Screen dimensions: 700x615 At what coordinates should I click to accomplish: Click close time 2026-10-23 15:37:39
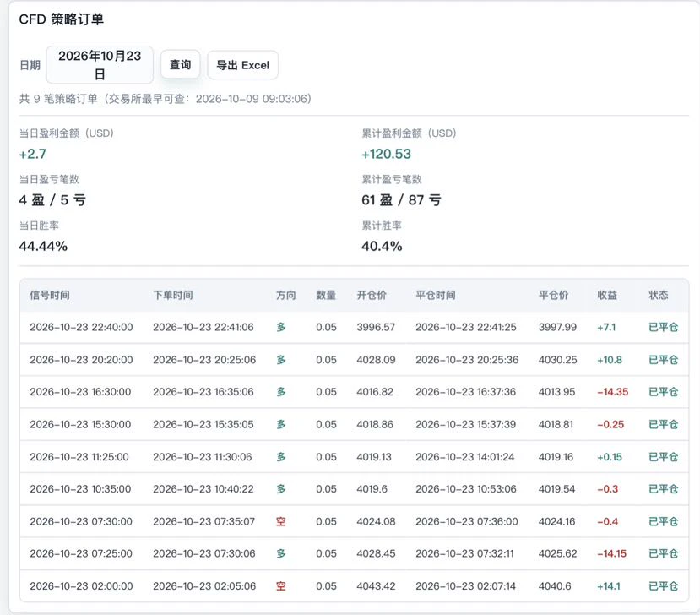(465, 425)
